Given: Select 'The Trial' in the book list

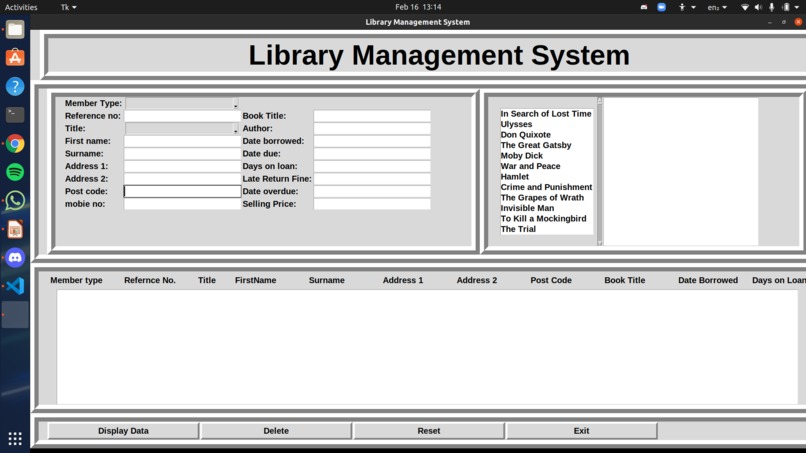Looking at the screenshot, I should pyautogui.click(x=518, y=229).
